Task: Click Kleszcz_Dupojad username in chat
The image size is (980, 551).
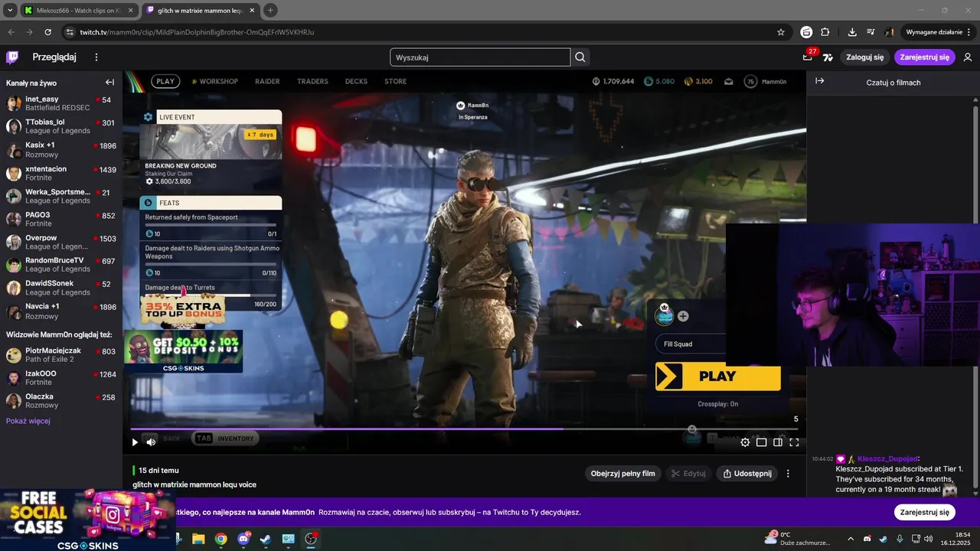Action: [x=887, y=459]
